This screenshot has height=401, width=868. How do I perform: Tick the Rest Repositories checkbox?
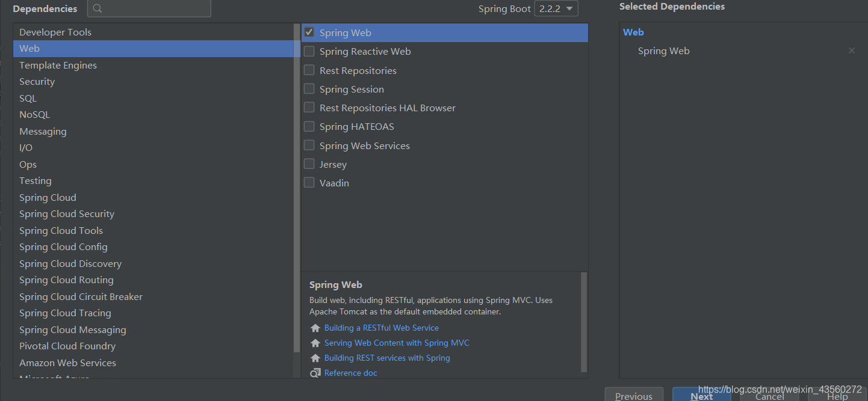click(x=309, y=70)
